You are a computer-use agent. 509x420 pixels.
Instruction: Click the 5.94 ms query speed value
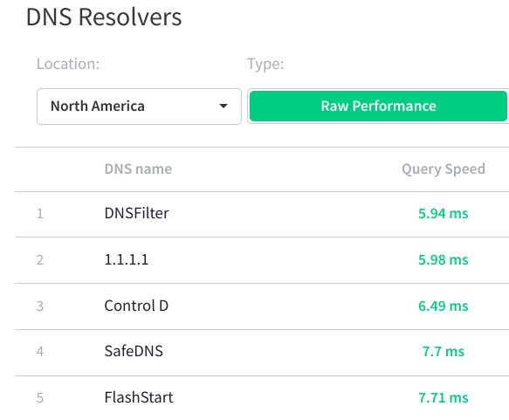[x=444, y=214]
